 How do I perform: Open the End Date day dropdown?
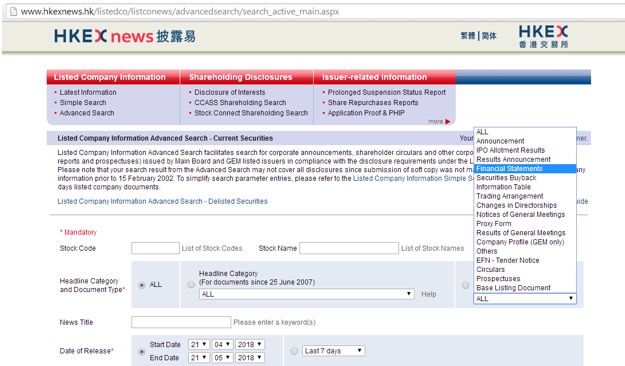coord(199,358)
